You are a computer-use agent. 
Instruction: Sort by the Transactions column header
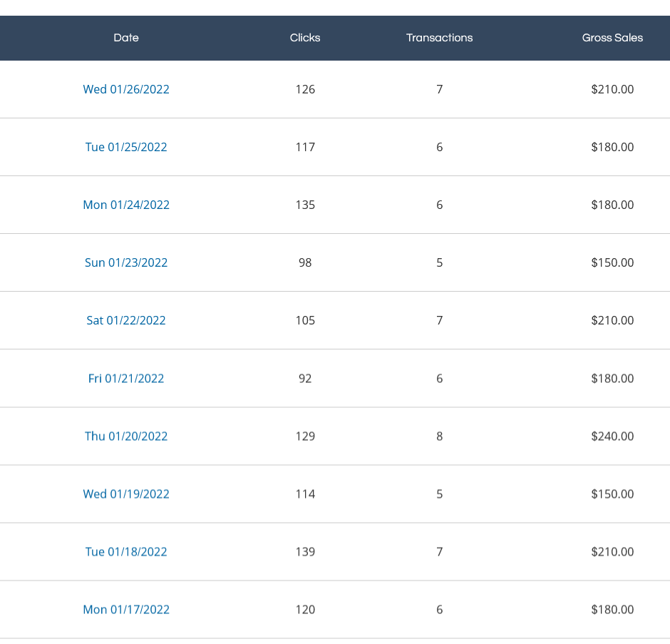click(x=439, y=38)
